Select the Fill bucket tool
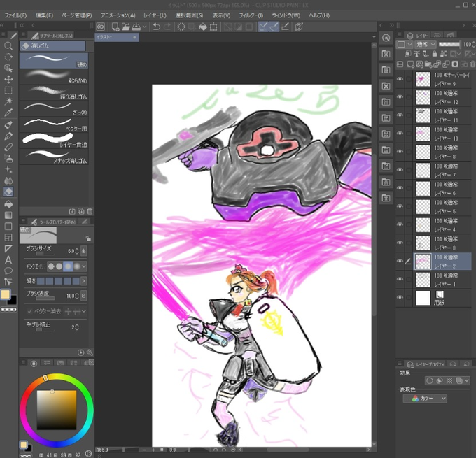Screen dimensions: 476x458 click(8, 203)
